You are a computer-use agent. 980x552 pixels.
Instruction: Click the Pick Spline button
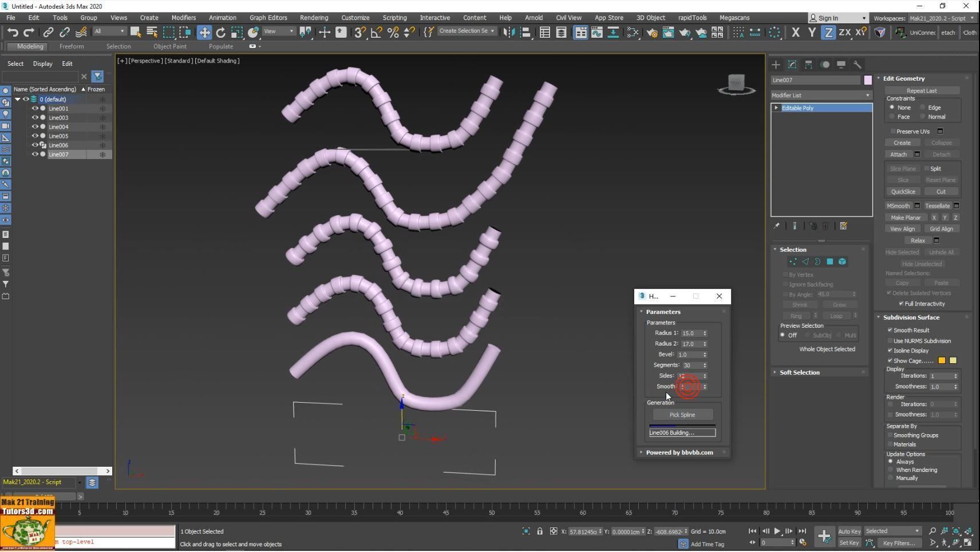(682, 415)
